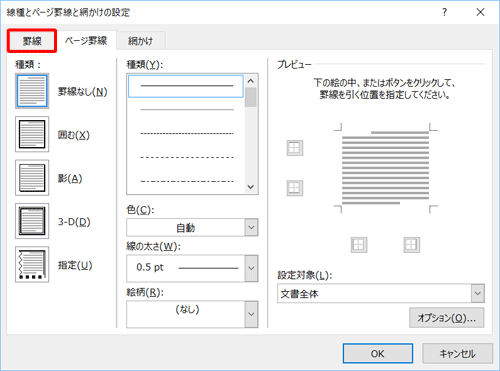
Task: Select the fine dotted line style
Action: pos(186,133)
